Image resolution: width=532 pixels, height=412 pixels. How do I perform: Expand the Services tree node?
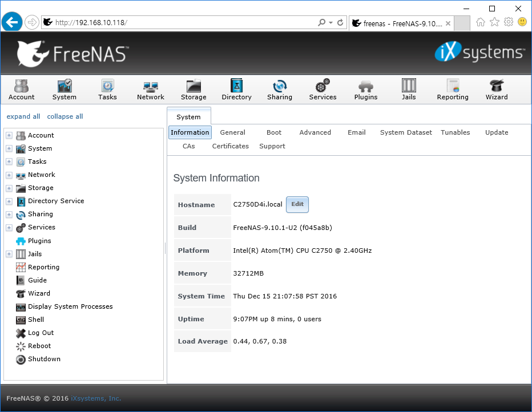[9, 228]
